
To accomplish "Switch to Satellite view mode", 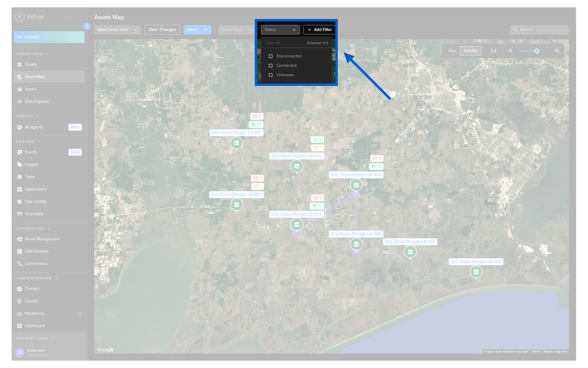I will point(470,51).
